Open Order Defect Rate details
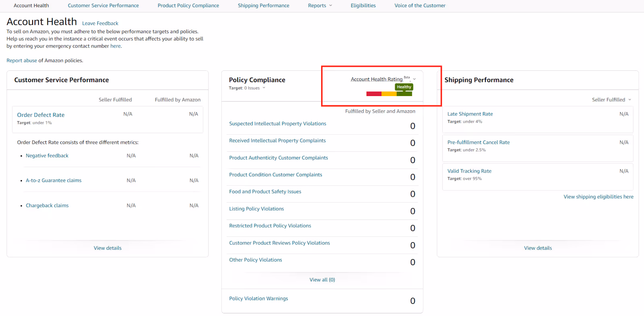The width and height of the screenshot is (644, 316). tap(41, 115)
